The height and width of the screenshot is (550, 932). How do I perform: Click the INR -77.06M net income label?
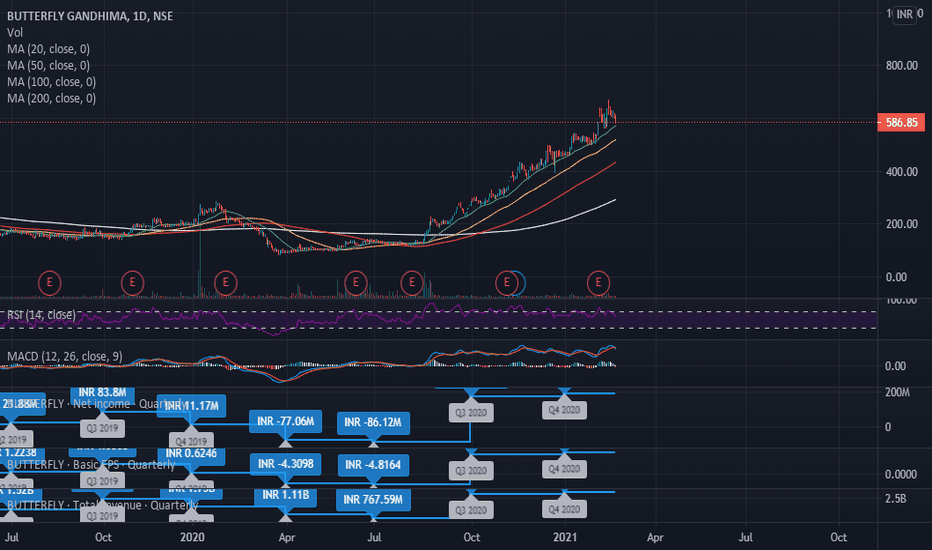[x=285, y=422]
